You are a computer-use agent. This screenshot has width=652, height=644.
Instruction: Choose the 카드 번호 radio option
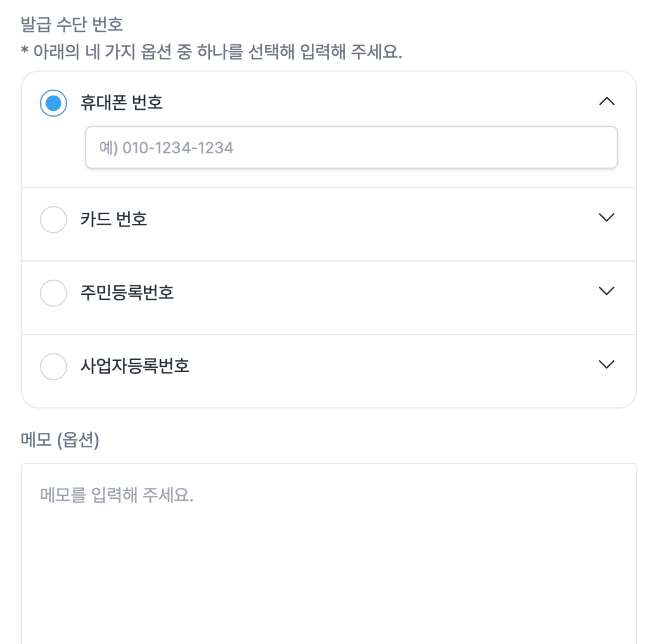click(x=53, y=219)
